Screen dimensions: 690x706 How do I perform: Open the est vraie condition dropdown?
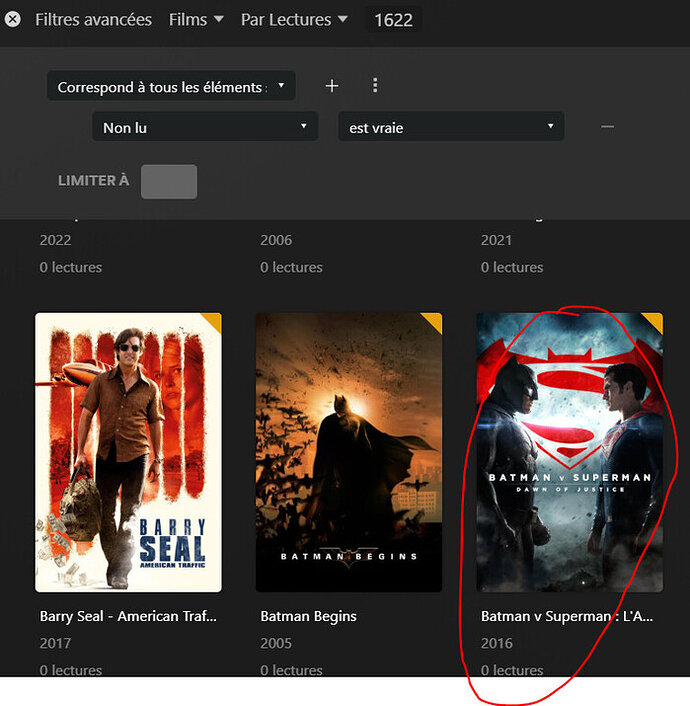point(451,127)
